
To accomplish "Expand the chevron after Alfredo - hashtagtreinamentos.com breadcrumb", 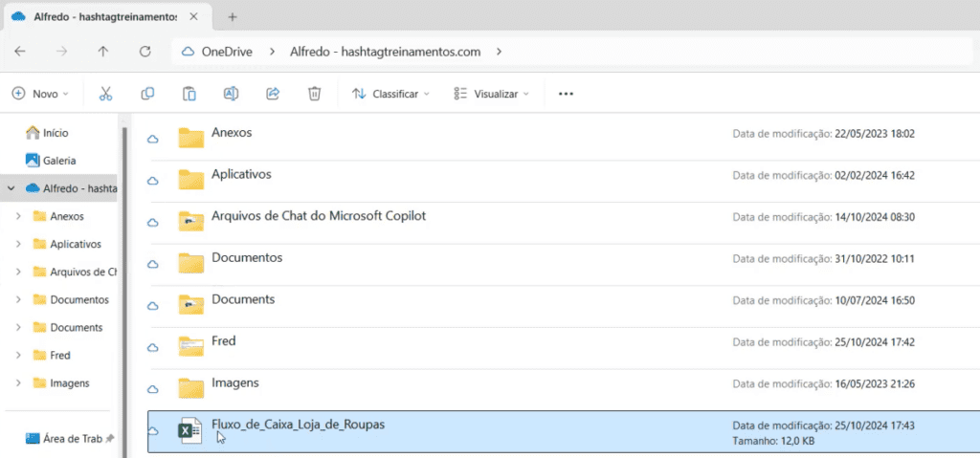I will pos(499,52).
